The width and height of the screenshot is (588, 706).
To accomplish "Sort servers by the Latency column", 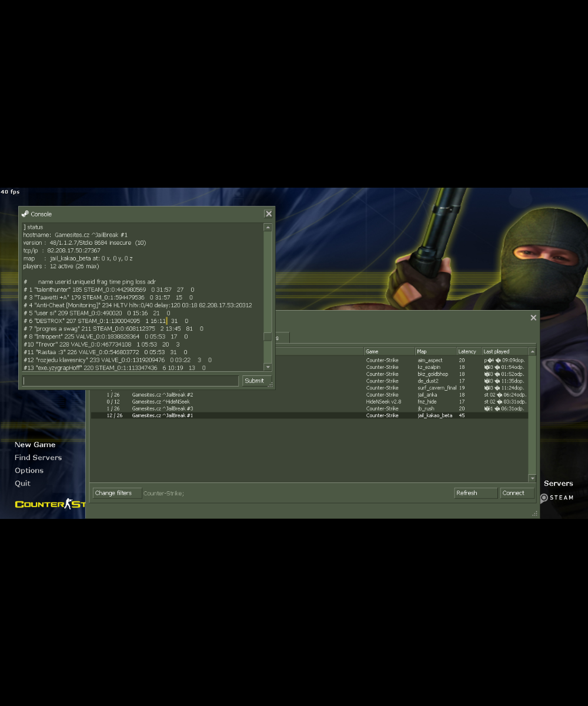I will click(x=469, y=351).
